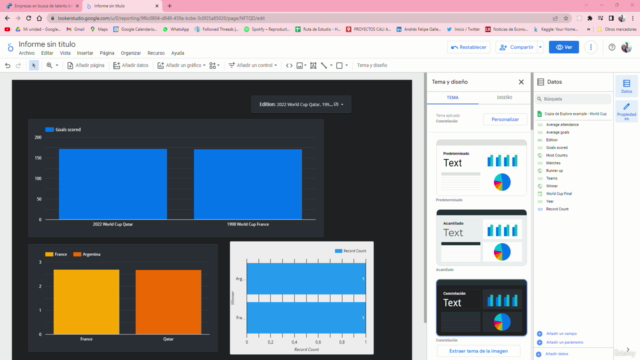
Task: Switch to the TEMA tab
Action: (453, 98)
